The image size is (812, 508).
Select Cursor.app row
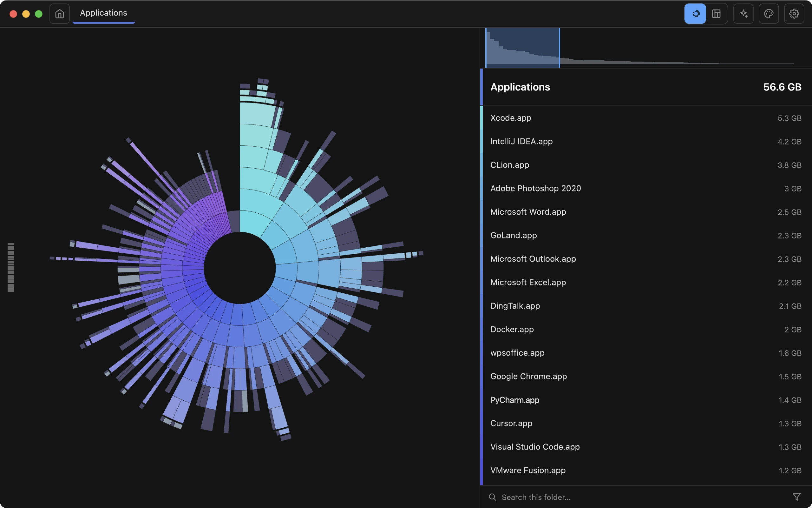tap(645, 424)
